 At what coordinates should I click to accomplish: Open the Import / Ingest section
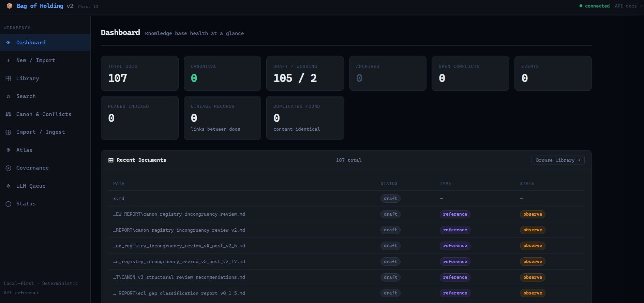click(45, 132)
